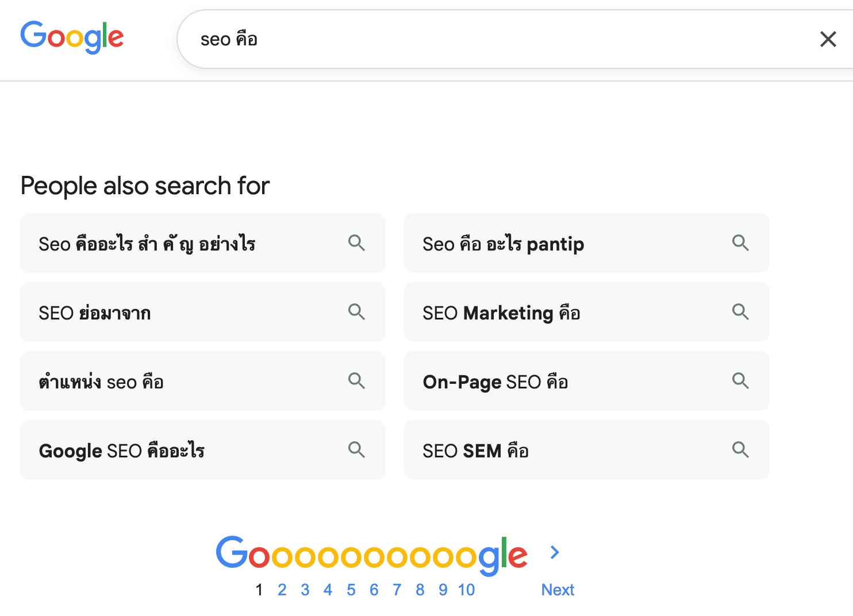
Task: Open the 'SEO ย่อมาจาก' related search
Action: click(x=95, y=313)
